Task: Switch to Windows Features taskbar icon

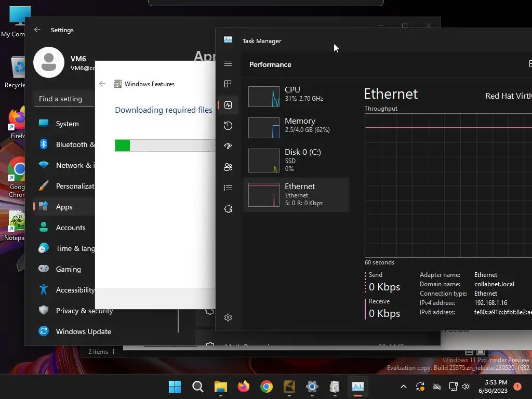Action: coord(335,387)
